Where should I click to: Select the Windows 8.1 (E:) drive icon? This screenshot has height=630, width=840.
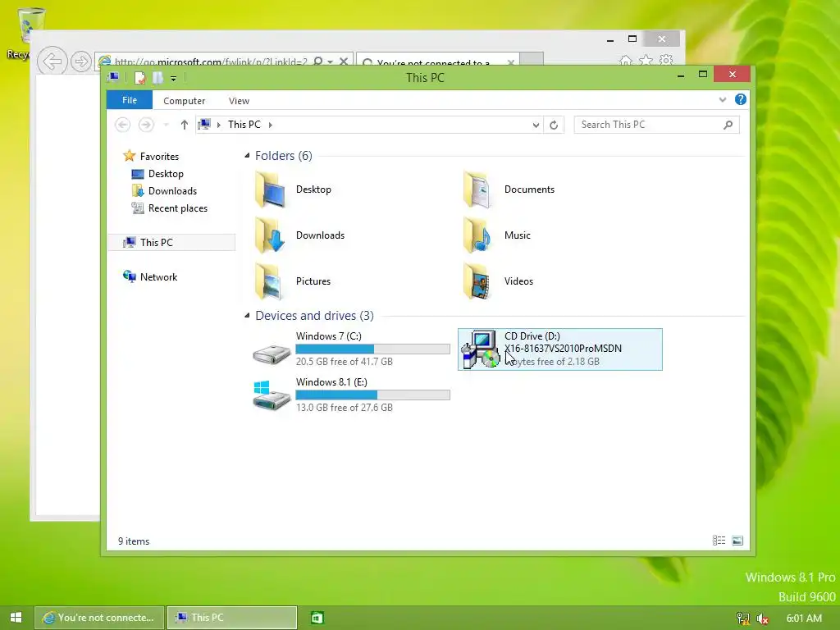[x=271, y=396]
